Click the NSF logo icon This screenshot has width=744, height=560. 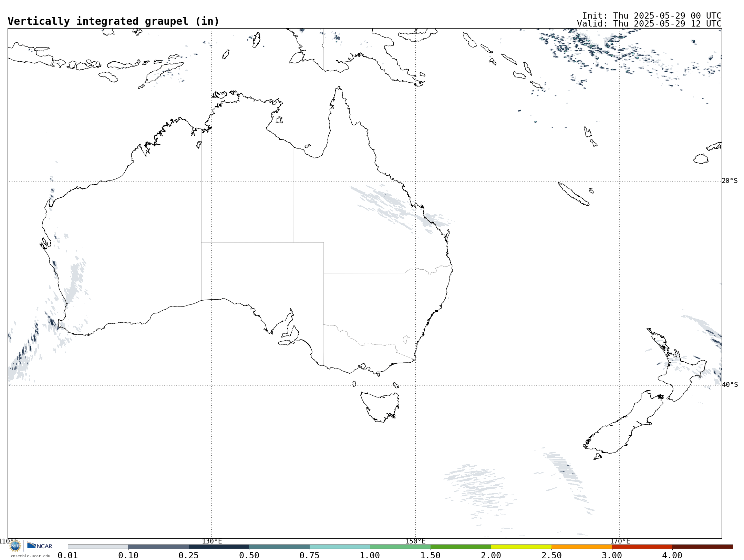click(x=15, y=546)
